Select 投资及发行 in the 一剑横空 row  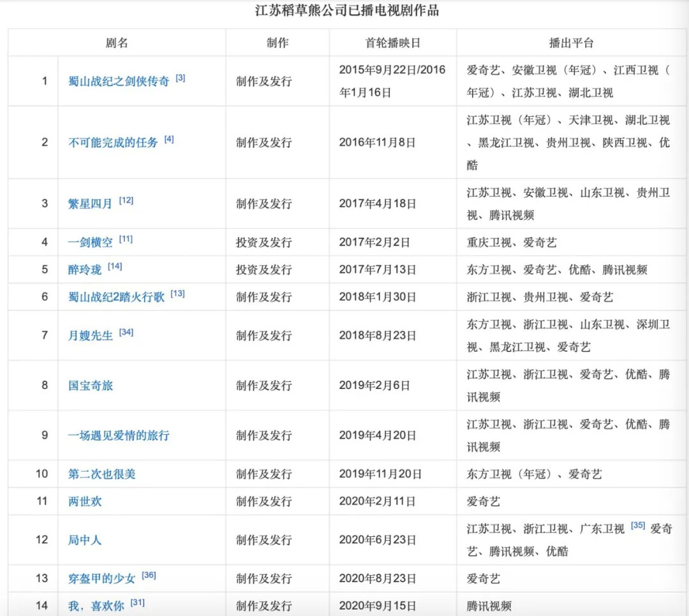point(263,242)
